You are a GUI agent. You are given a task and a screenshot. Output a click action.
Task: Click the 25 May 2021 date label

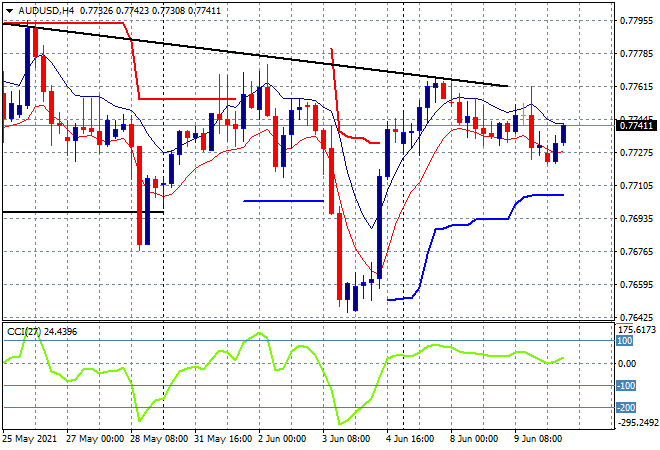pos(30,439)
